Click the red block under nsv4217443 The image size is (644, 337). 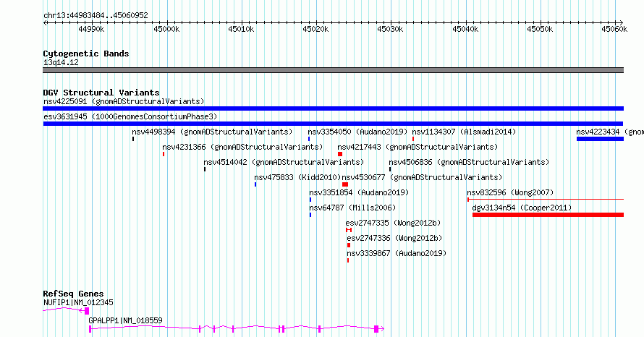point(340,154)
